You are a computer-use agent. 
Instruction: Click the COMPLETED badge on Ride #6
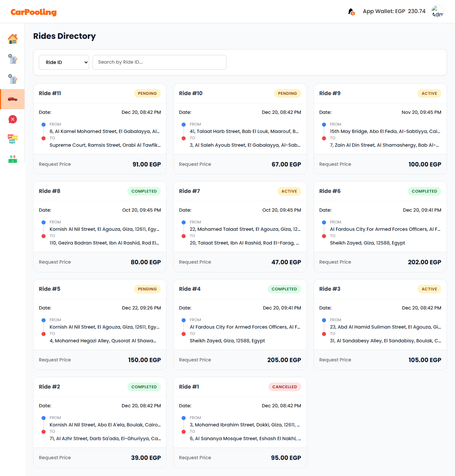424,191
